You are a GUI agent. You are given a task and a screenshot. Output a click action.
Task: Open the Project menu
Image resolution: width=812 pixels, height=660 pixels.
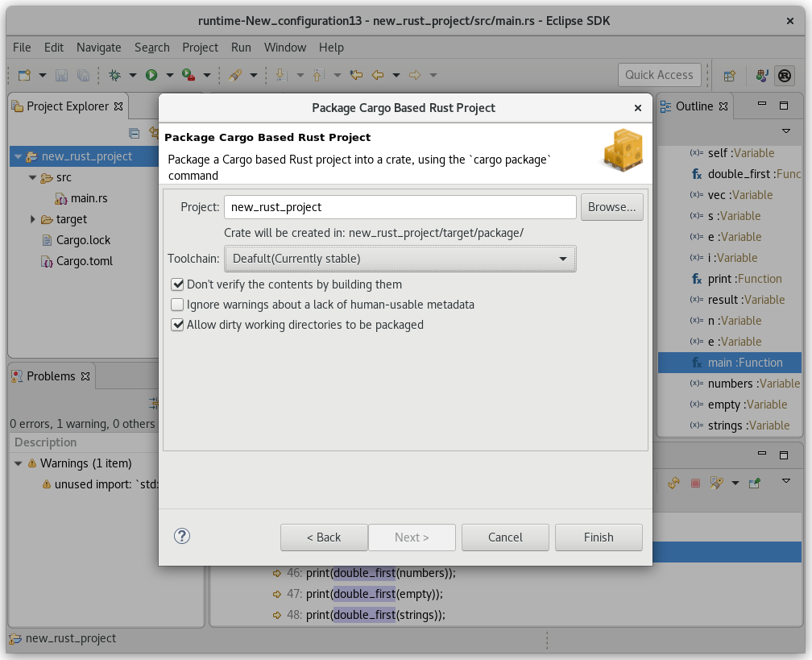point(200,48)
